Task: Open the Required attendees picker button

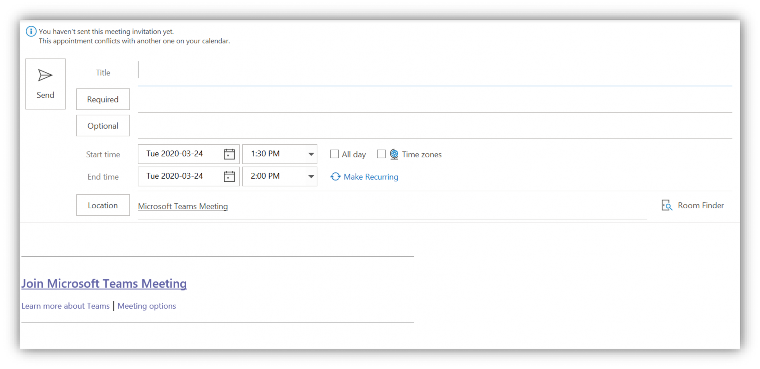Action: (103, 99)
